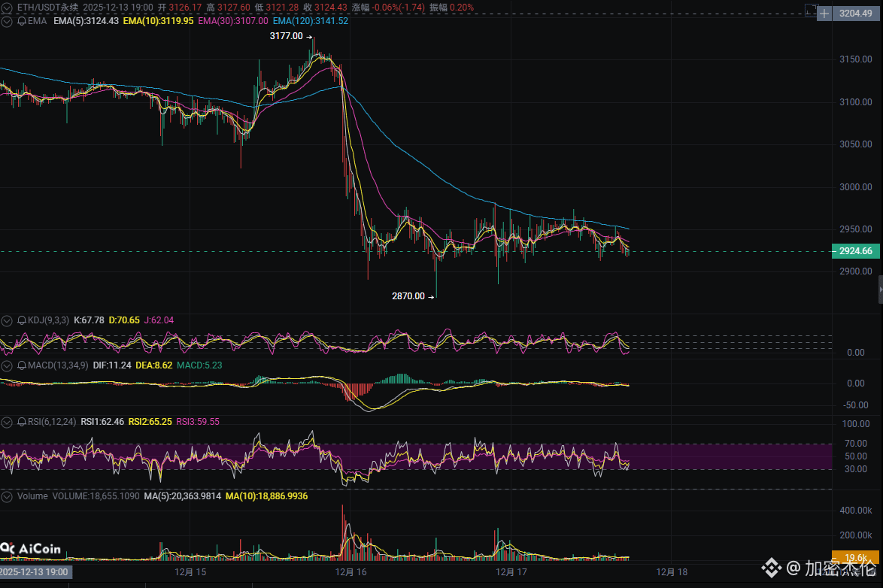Click the MA(10):18,886.9936 volume value
This screenshot has width=883, height=588.
[x=266, y=496]
